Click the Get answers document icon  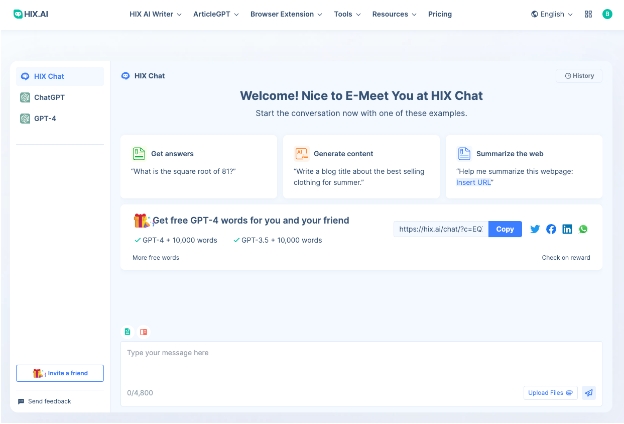click(x=138, y=153)
